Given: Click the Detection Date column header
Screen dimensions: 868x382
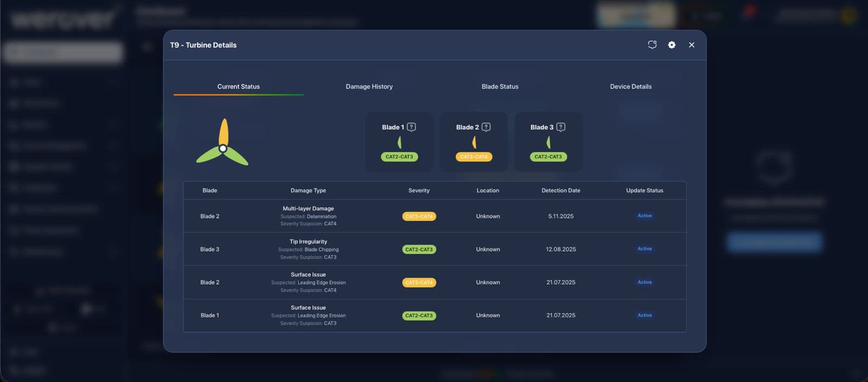Looking at the screenshot, I should pyautogui.click(x=561, y=191).
